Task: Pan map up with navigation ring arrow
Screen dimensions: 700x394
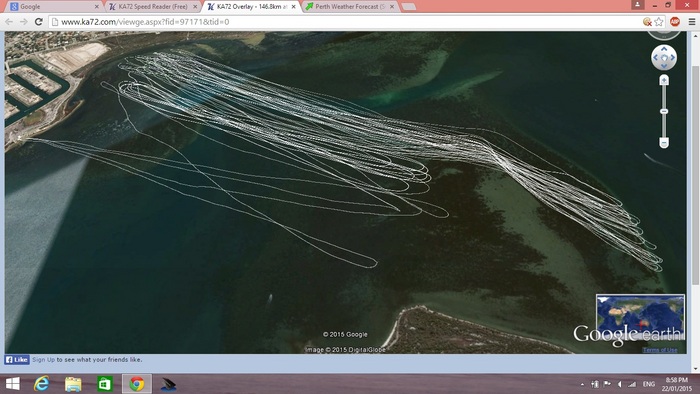Action: click(x=664, y=49)
